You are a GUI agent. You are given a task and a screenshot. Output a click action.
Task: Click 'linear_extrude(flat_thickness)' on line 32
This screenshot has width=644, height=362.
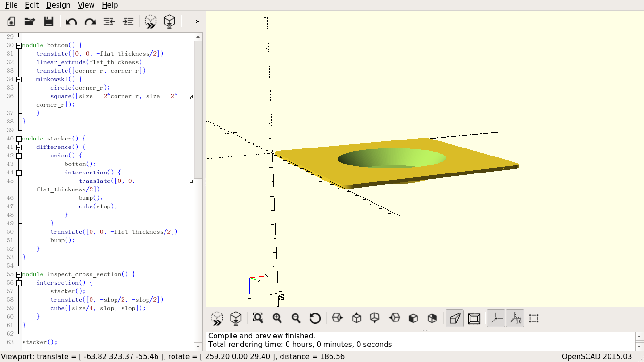click(89, 62)
